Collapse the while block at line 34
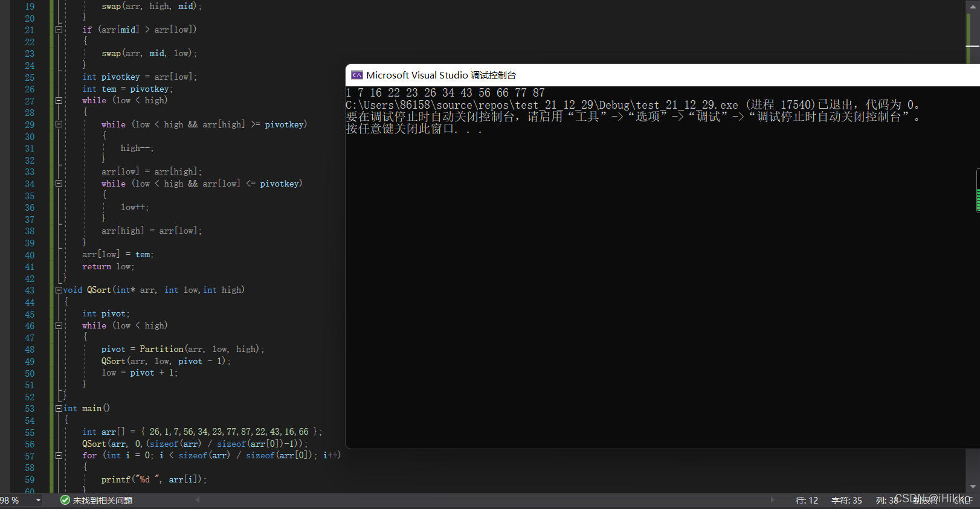This screenshot has height=509, width=980. pyautogui.click(x=59, y=183)
